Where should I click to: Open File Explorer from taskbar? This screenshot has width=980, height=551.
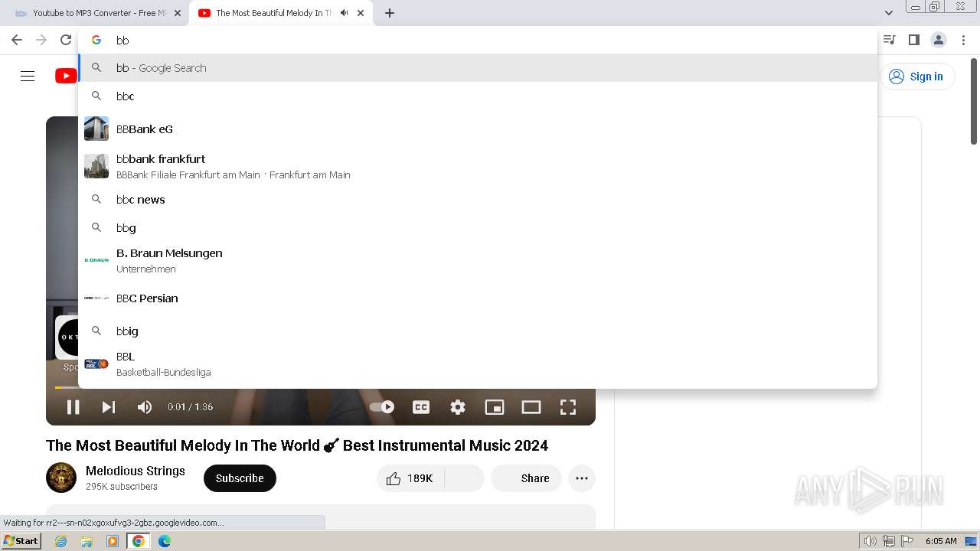(x=87, y=541)
